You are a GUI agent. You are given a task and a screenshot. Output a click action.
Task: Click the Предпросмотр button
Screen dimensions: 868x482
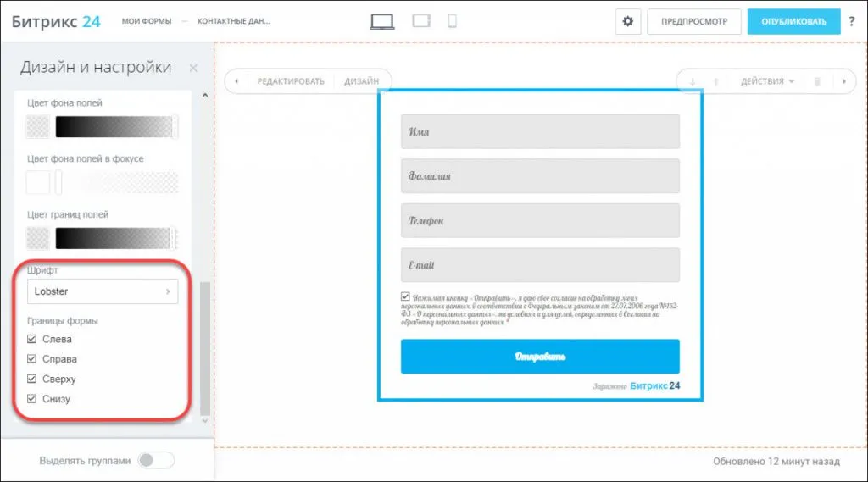pyautogui.click(x=693, y=22)
